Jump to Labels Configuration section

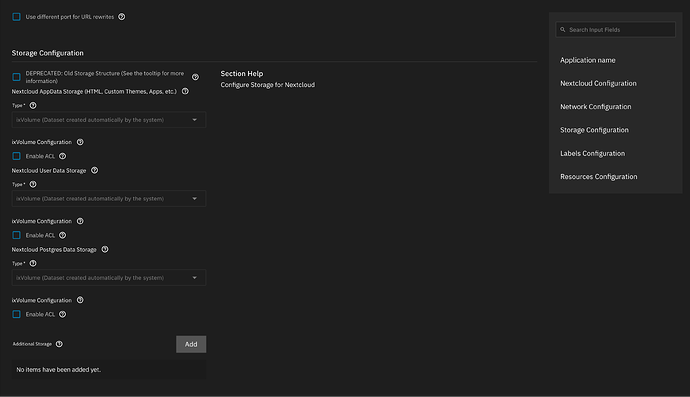[592, 153]
